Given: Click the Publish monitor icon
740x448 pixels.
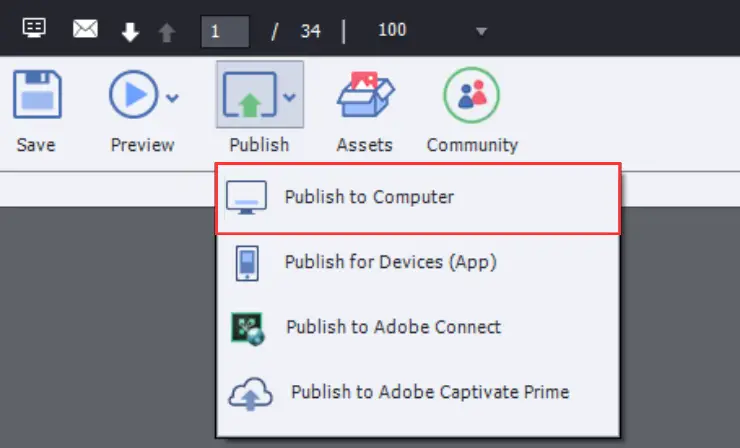Looking at the screenshot, I should pyautogui.click(x=250, y=94).
